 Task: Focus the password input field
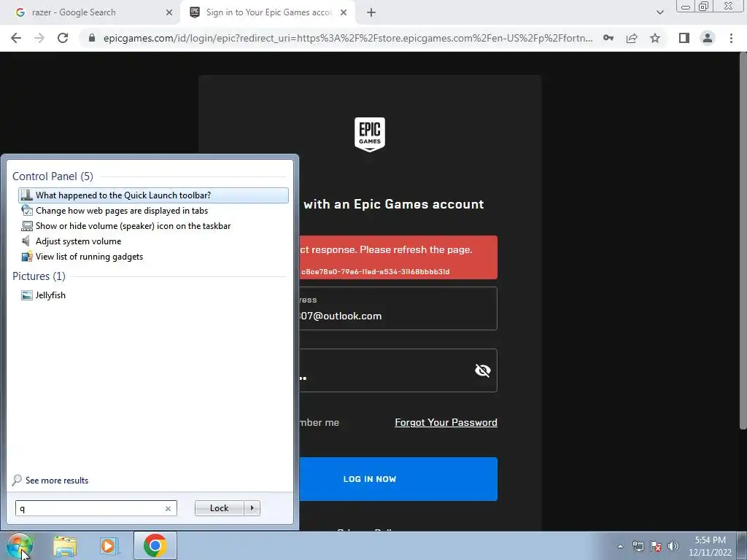point(398,370)
